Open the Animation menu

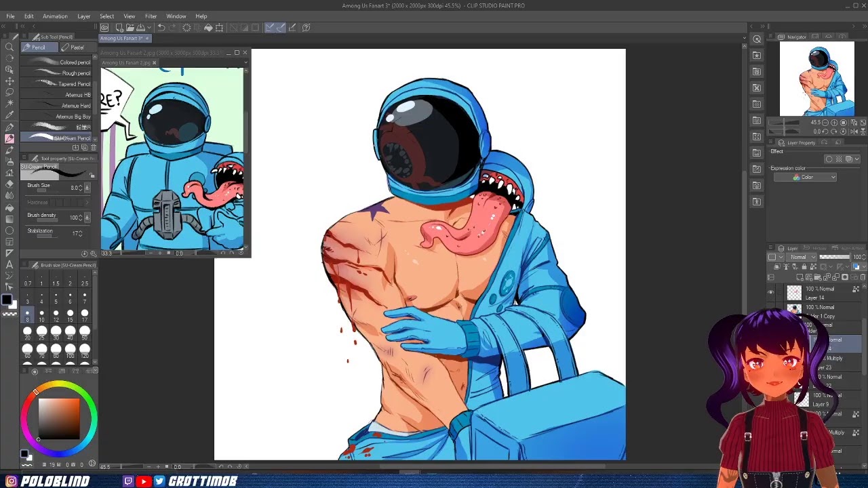click(x=55, y=16)
